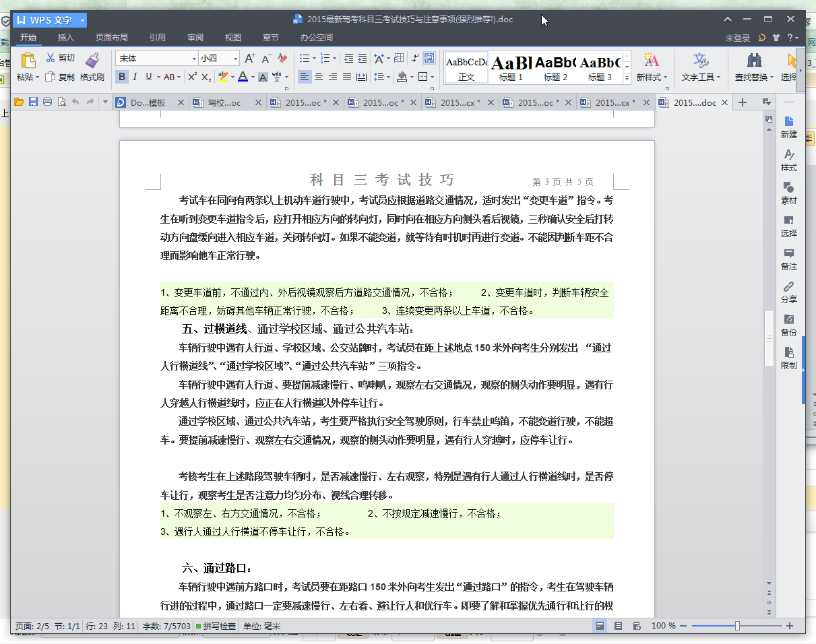Screen dimensions: 816x644
Task: Click the vertical scrollbar thumb of document
Action: pyautogui.click(x=769, y=339)
